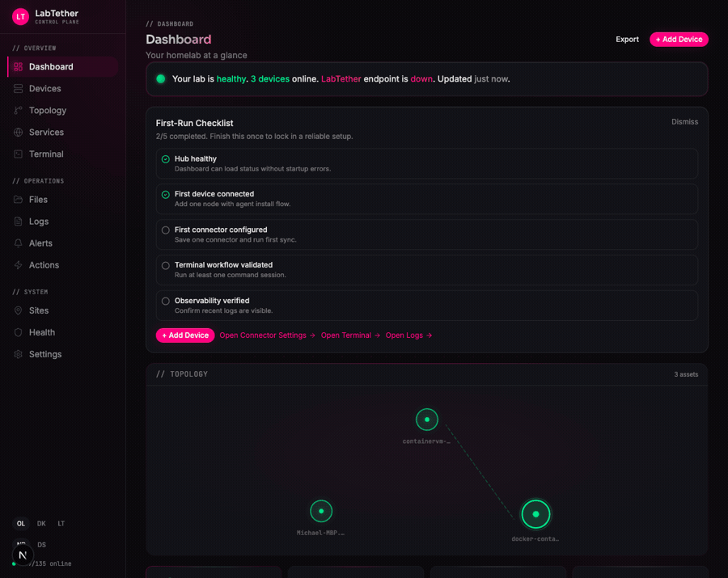Click the "135 online" status text

pyautogui.click(x=53, y=563)
